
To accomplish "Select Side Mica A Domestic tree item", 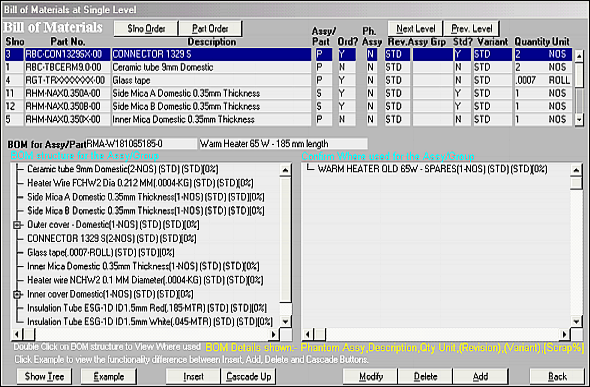I will pos(146,197).
